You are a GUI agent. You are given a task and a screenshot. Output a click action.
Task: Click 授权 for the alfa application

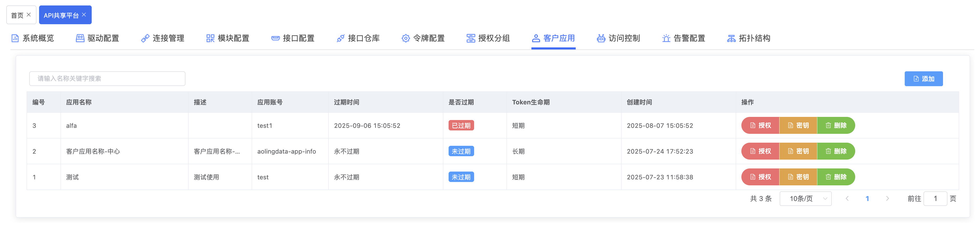click(x=760, y=126)
